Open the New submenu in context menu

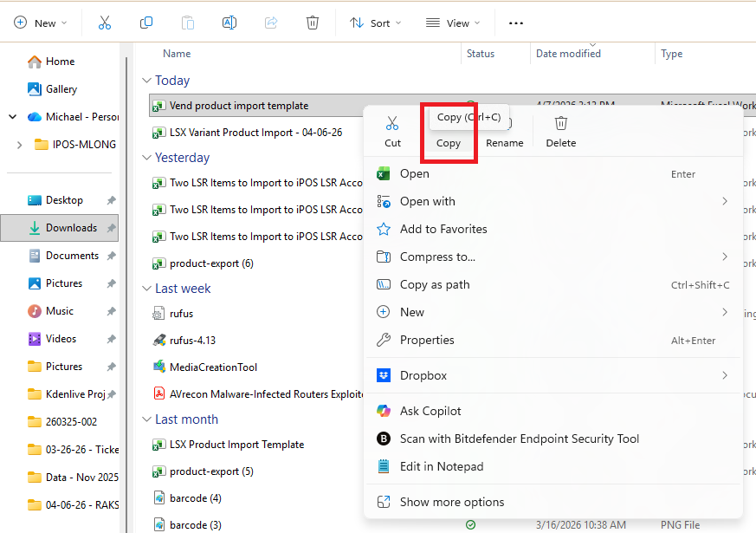pyautogui.click(x=552, y=312)
